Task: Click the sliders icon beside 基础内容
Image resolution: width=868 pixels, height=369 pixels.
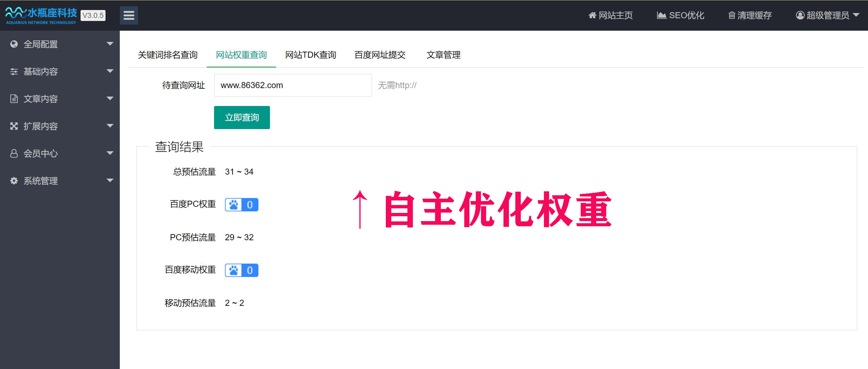Action: click(x=14, y=71)
